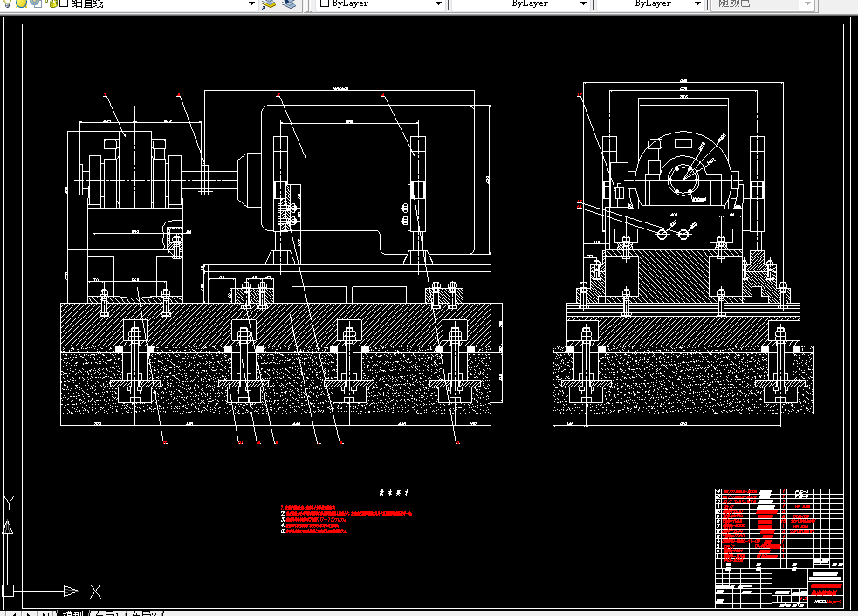Click the jump-to-last-tab arrow in the layout tab bar
The image size is (858, 616).
[x=46, y=613]
